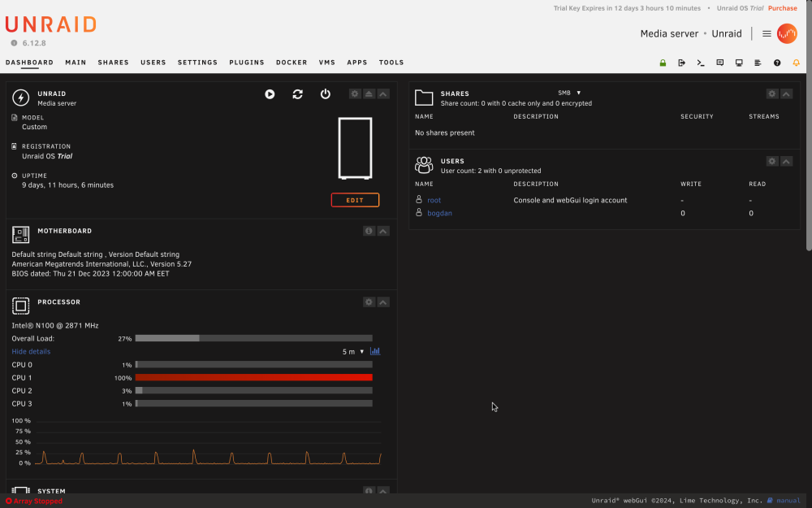Open the web terminal icon
The image size is (812, 508).
pyautogui.click(x=701, y=63)
